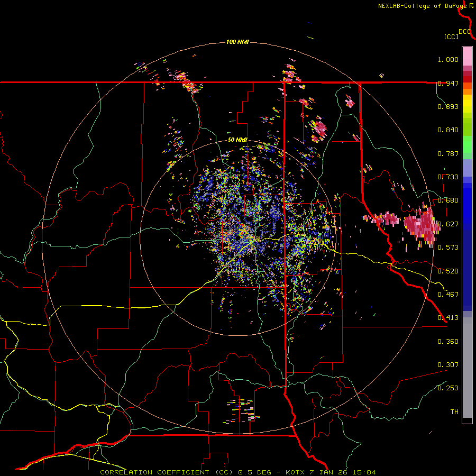This screenshot has width=476, height=476.
Task: Click the bright green color bar segment
Action: [x=467, y=144]
